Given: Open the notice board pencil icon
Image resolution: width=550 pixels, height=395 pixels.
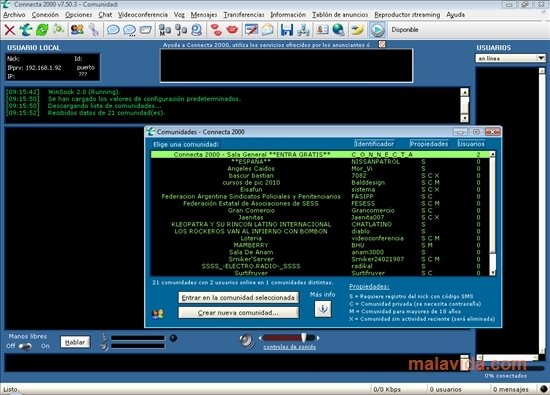Looking at the screenshot, I should coord(251,30).
